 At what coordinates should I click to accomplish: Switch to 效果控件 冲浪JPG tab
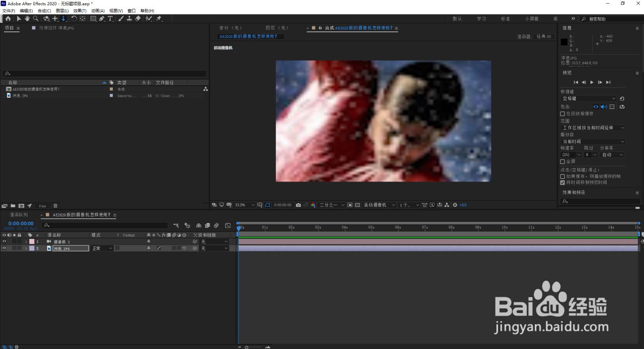point(56,28)
